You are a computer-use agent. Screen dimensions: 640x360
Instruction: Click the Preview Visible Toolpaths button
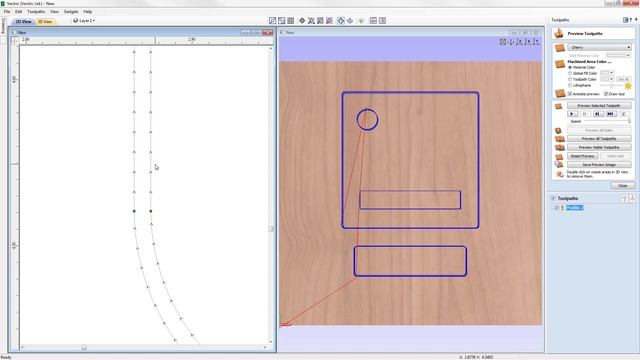[x=599, y=147]
